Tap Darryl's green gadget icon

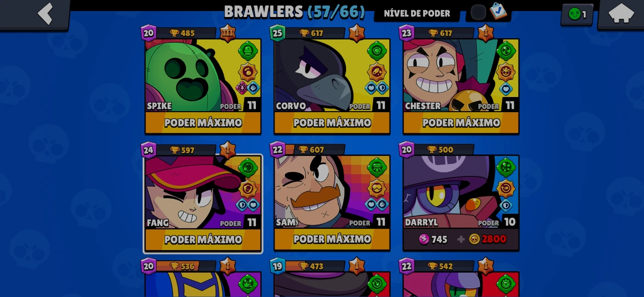506,167
